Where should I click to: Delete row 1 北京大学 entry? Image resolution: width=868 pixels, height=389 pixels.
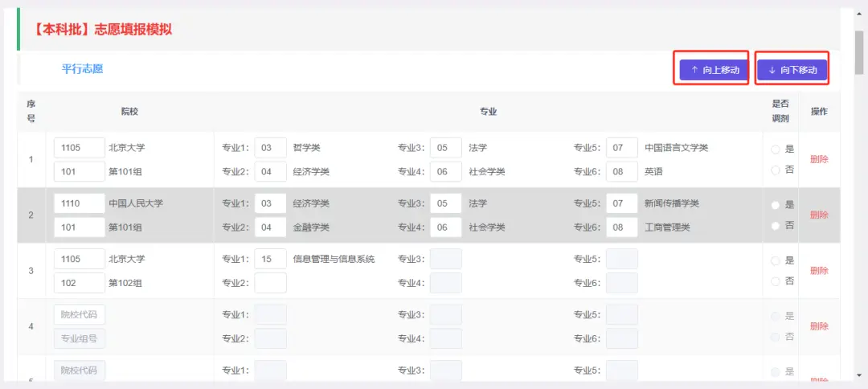coord(819,159)
